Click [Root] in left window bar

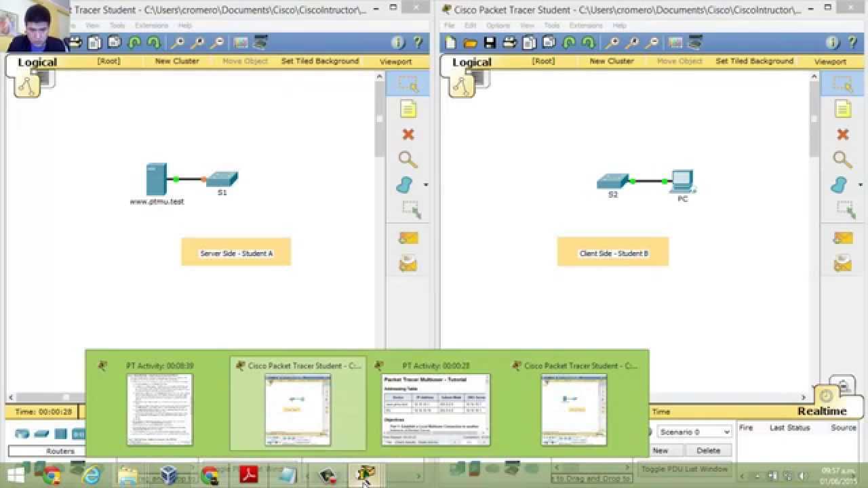(x=108, y=61)
